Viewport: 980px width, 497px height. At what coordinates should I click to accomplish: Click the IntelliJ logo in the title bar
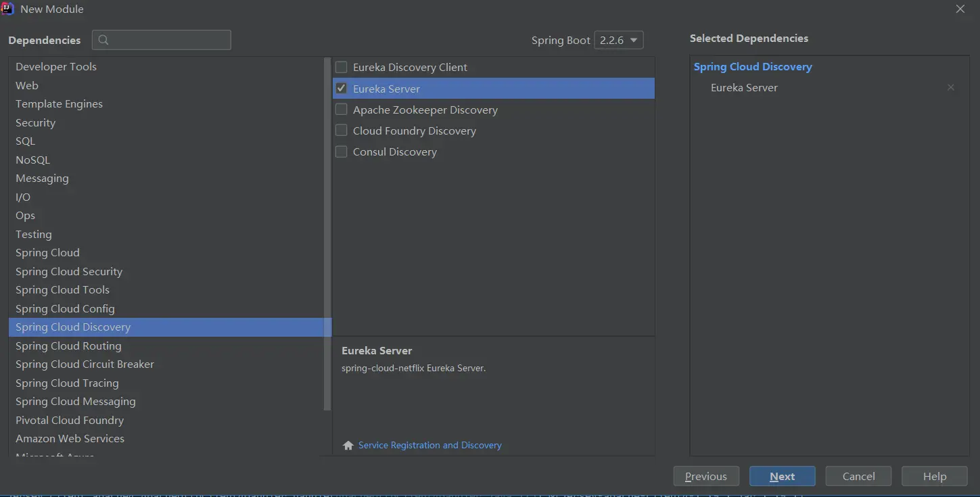click(7, 9)
